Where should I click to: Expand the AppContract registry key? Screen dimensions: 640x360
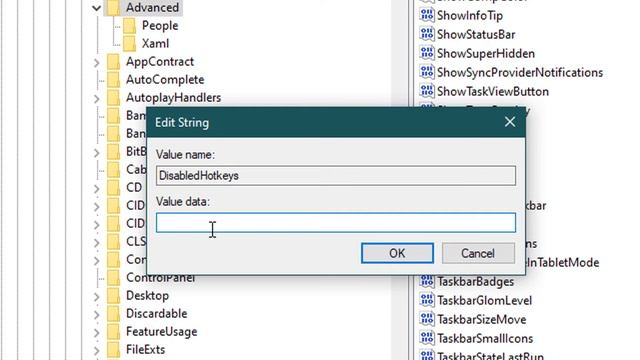tap(96, 62)
